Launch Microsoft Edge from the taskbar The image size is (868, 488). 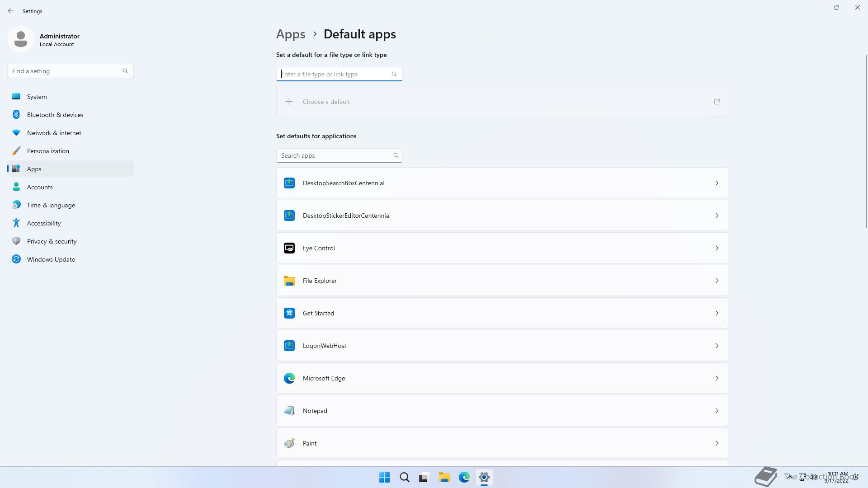point(464,477)
